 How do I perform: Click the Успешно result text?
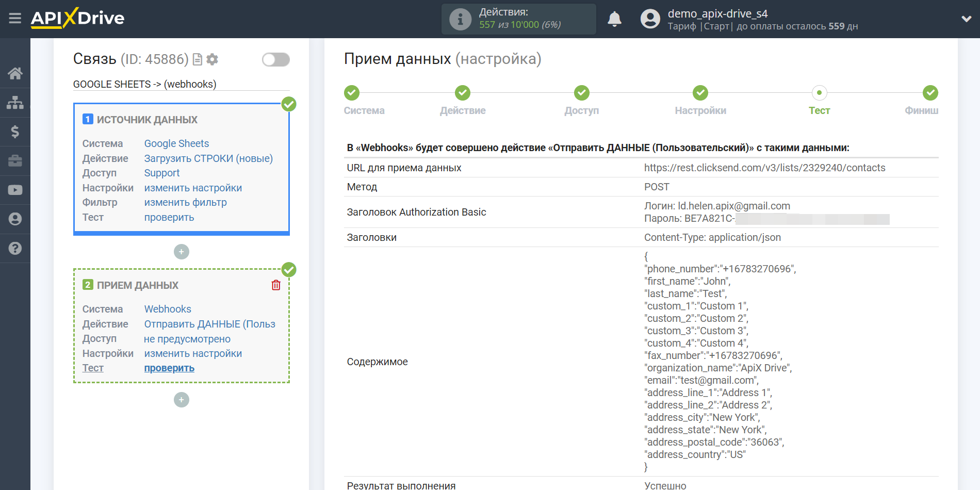[665, 485]
